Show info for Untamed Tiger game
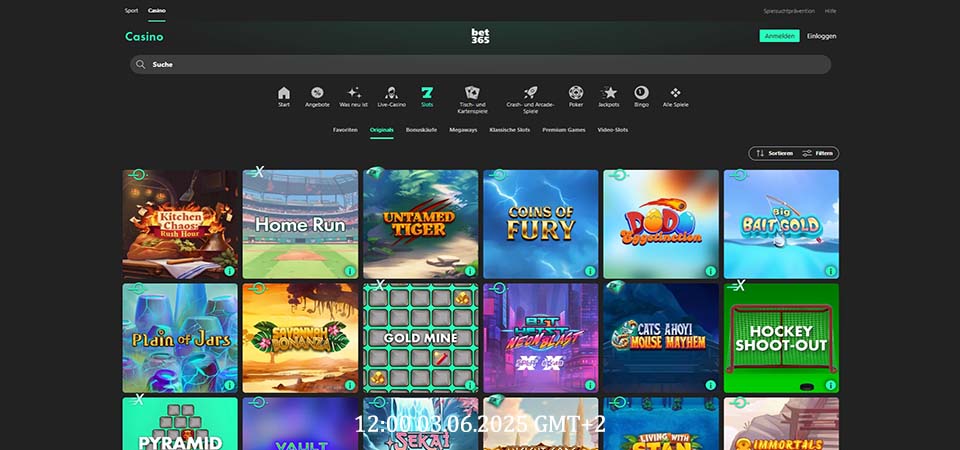Screen dimensions: 960x450 pyautogui.click(x=470, y=271)
